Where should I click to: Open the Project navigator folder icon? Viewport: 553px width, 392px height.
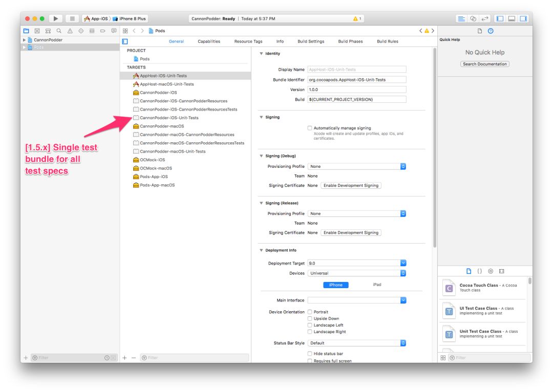[26, 31]
